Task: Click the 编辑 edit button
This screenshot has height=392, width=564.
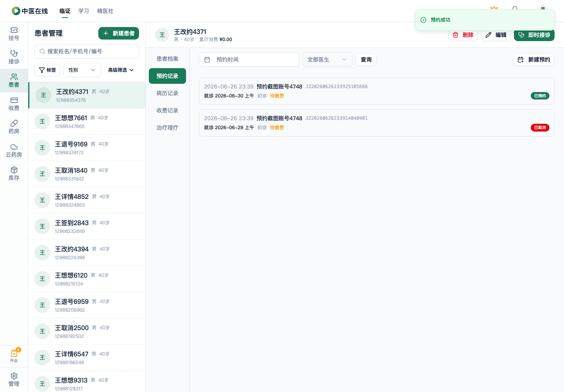Action: point(496,35)
